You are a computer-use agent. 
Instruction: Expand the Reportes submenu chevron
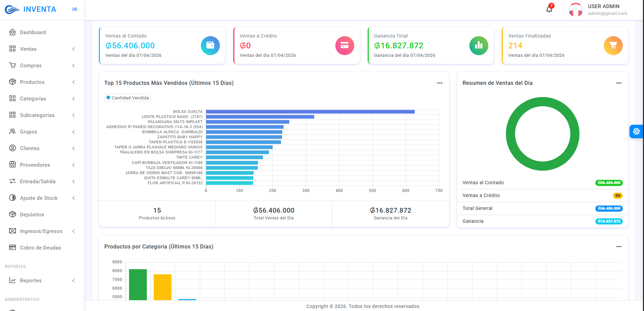point(74,281)
